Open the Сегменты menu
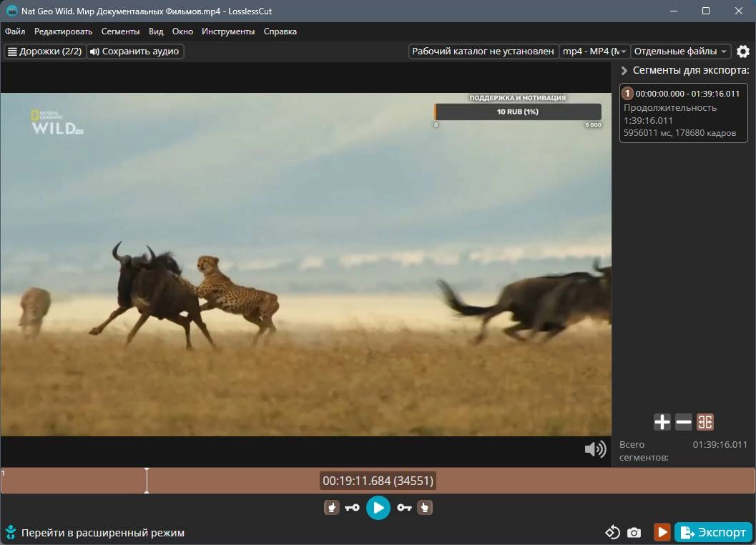Image resolution: width=756 pixels, height=545 pixels. [121, 31]
